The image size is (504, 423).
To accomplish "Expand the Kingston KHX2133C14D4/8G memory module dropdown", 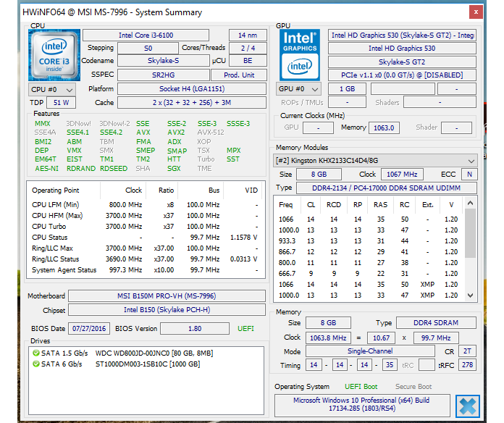I will [x=375, y=160].
